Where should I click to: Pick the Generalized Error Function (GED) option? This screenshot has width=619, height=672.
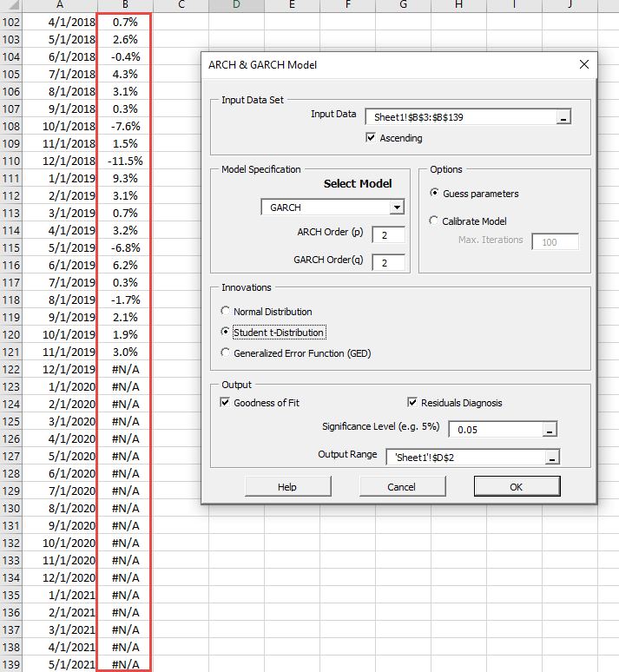(x=227, y=353)
